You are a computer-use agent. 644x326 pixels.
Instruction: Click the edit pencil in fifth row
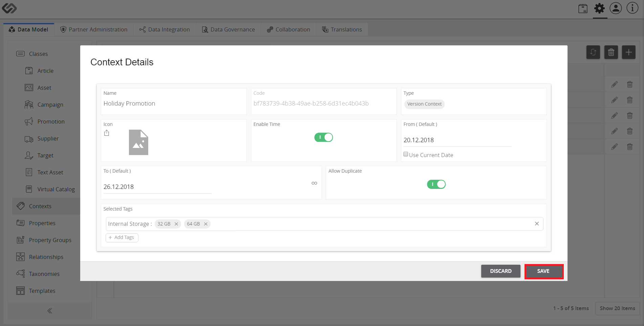coord(615,147)
